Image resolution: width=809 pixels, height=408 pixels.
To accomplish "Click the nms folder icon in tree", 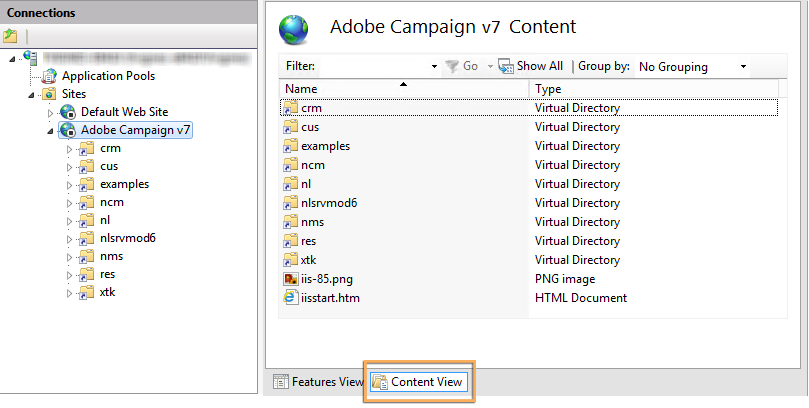I will 86,257.
